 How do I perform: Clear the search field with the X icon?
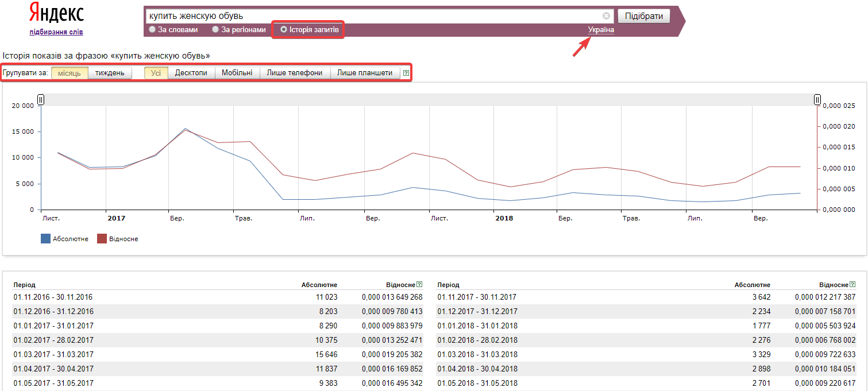pyautogui.click(x=606, y=16)
